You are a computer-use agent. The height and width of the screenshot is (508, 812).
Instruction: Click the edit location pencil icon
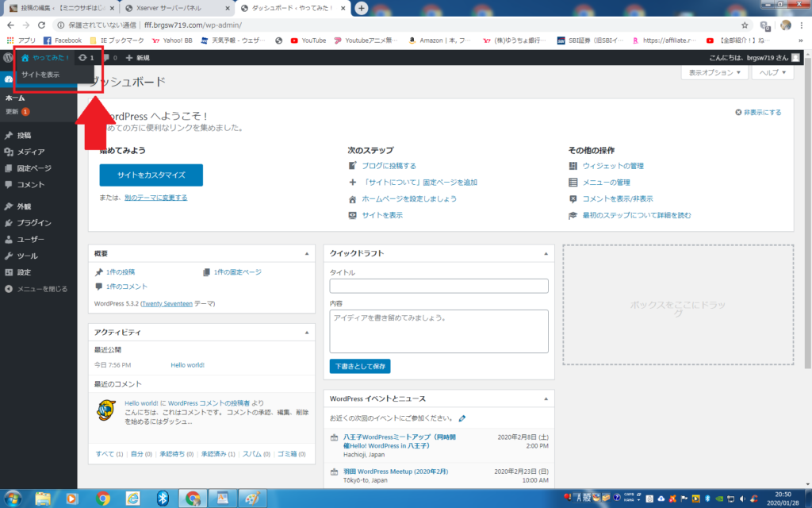(x=462, y=418)
